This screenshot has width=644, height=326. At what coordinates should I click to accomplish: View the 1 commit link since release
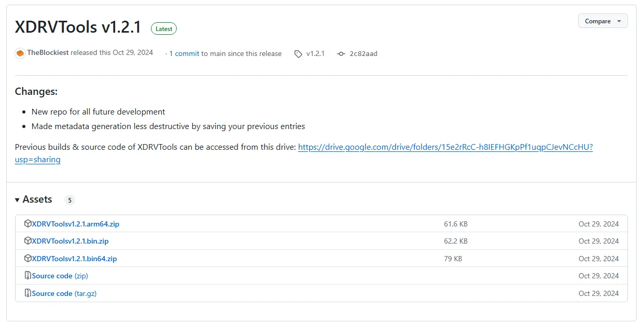point(184,54)
